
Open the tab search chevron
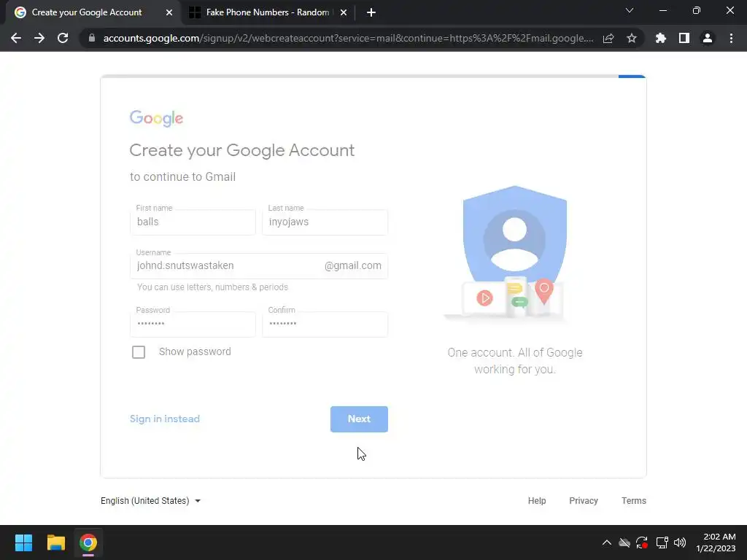tap(630, 10)
